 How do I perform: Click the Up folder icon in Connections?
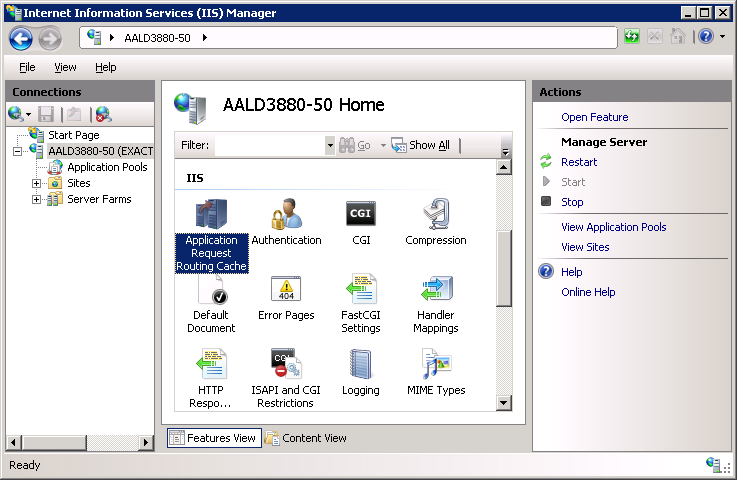pyautogui.click(x=74, y=114)
